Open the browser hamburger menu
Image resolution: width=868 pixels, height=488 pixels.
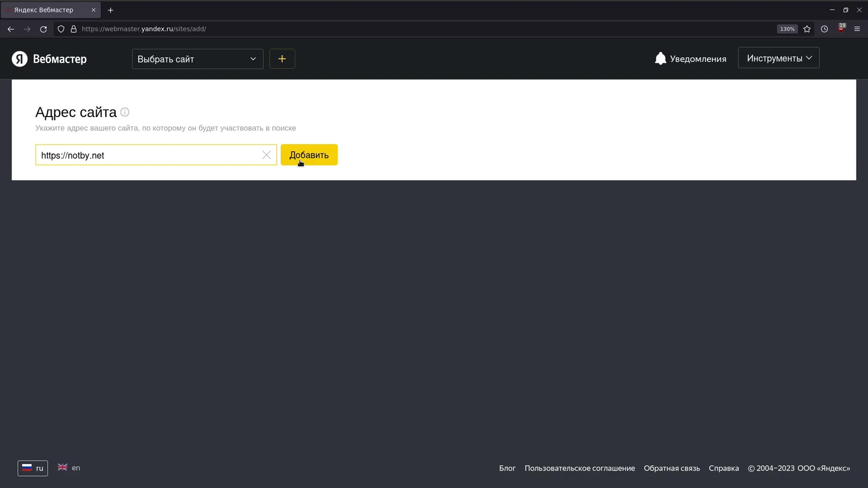click(857, 29)
